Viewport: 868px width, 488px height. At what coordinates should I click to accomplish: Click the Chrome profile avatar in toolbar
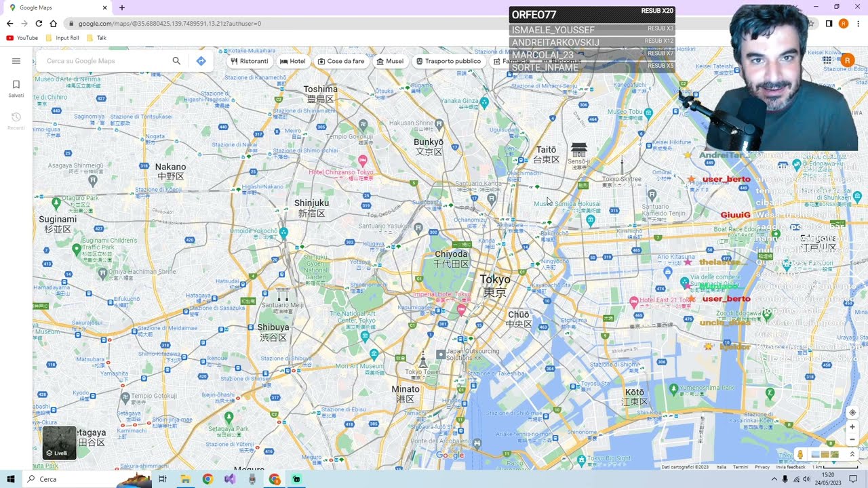[844, 24]
